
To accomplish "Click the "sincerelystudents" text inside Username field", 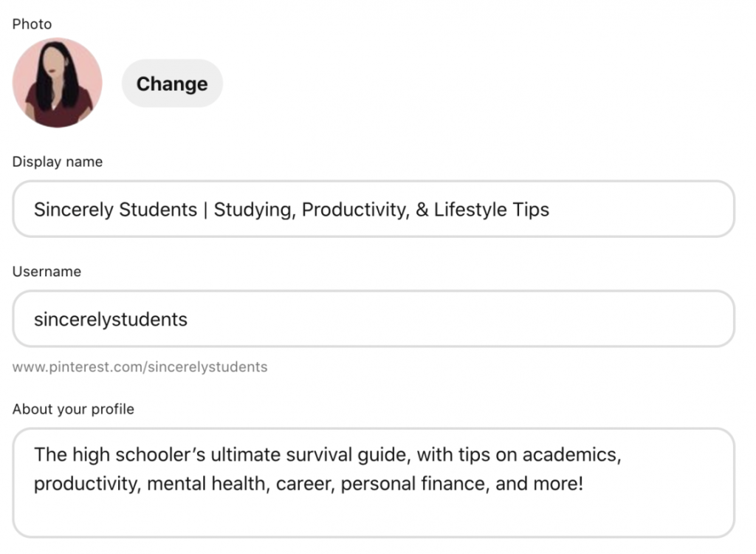I will (111, 320).
